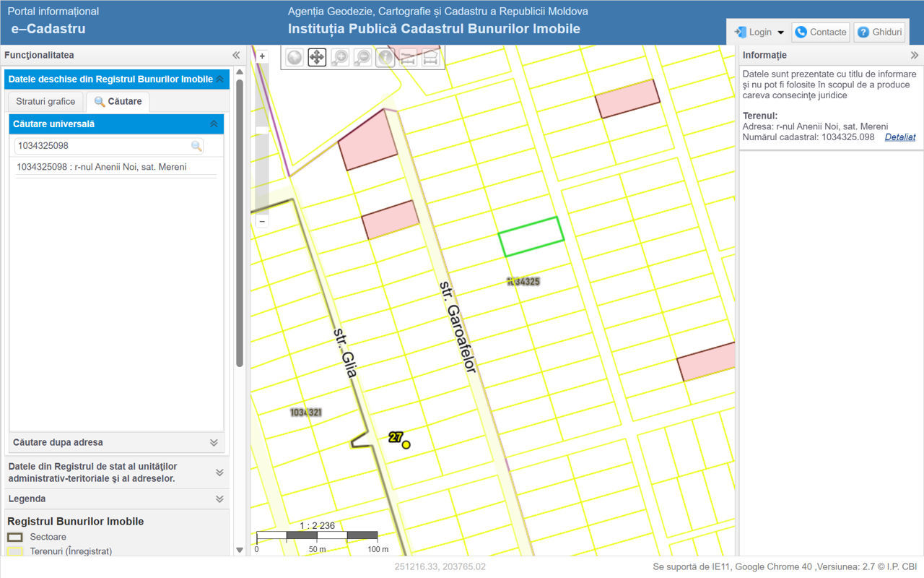Activate the zoom in magnifier tool
Viewport: 924px width, 578px height.
[340, 57]
